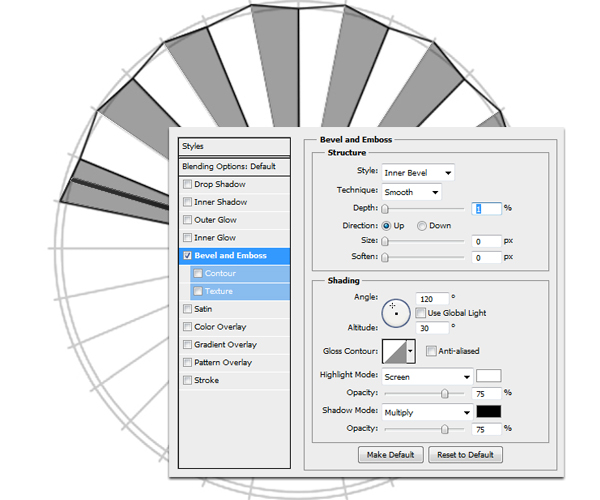Check the Use Global Light option
The image size is (600, 500).
click(x=421, y=313)
